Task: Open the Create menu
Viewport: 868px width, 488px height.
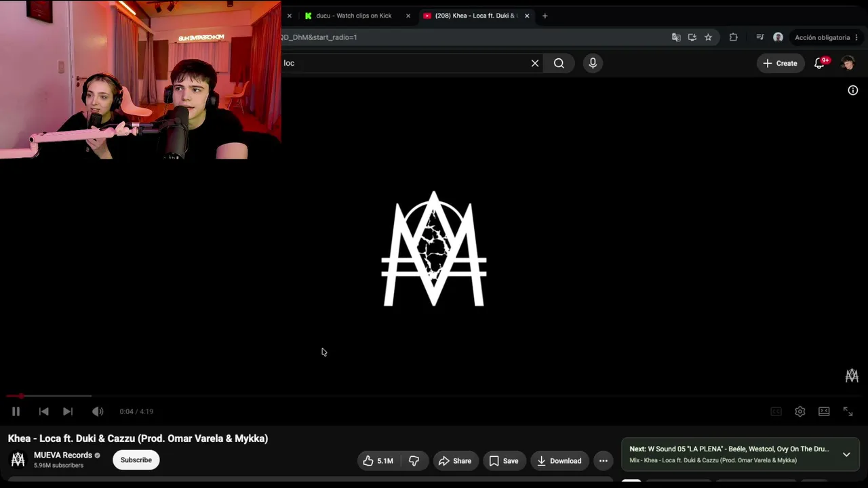Action: [x=780, y=63]
